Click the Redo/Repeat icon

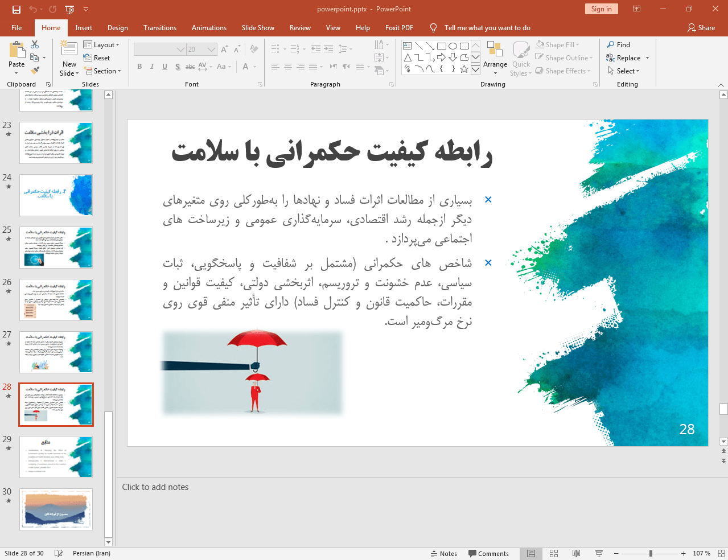(x=52, y=9)
